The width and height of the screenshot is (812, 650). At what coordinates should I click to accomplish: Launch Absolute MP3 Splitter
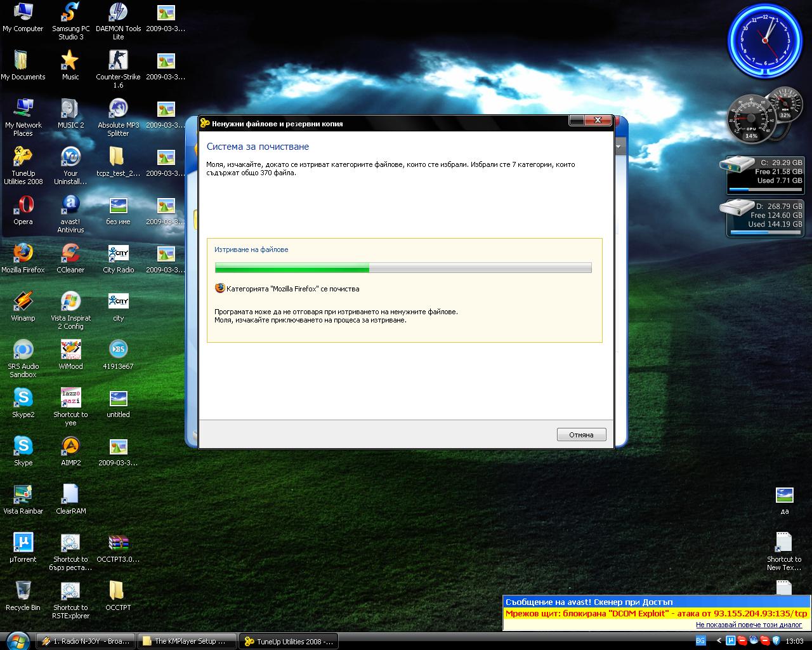118,117
